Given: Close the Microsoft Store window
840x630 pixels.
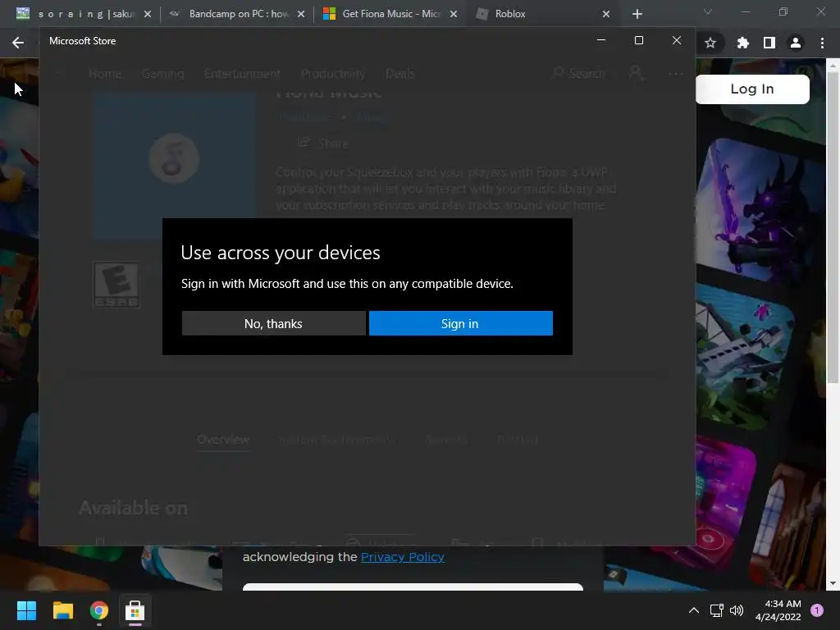Looking at the screenshot, I should (677, 40).
